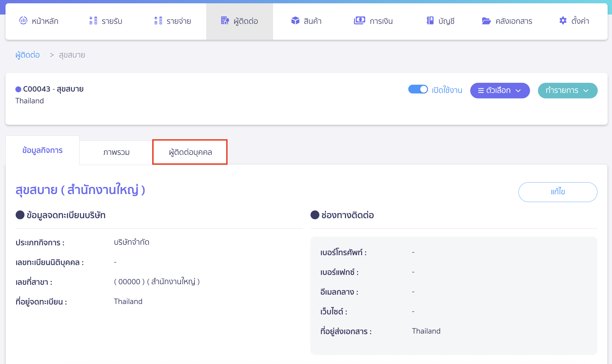Click the แก้ไข edit button
Image resolution: width=612 pixels, height=364 pixels.
(x=558, y=192)
